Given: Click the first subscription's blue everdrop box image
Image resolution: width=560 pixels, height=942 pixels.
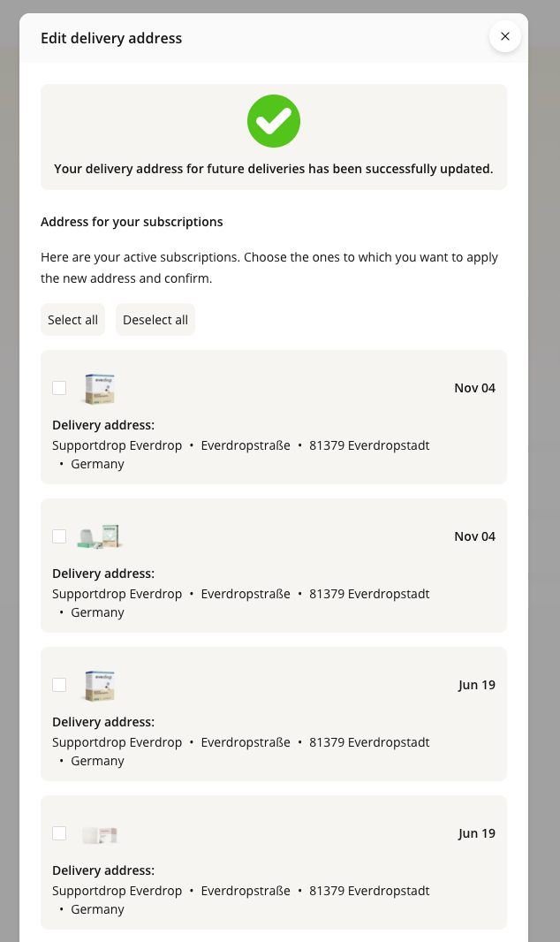Looking at the screenshot, I should pyautogui.click(x=100, y=388).
